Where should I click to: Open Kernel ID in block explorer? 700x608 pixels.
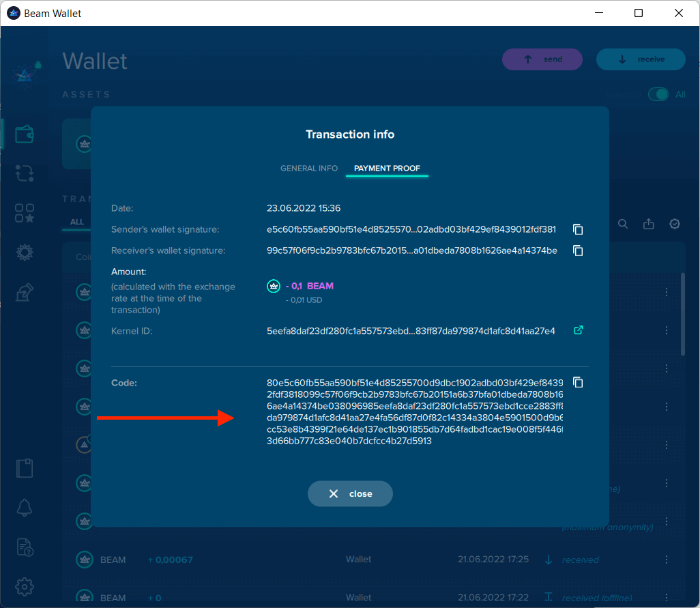pyautogui.click(x=578, y=330)
